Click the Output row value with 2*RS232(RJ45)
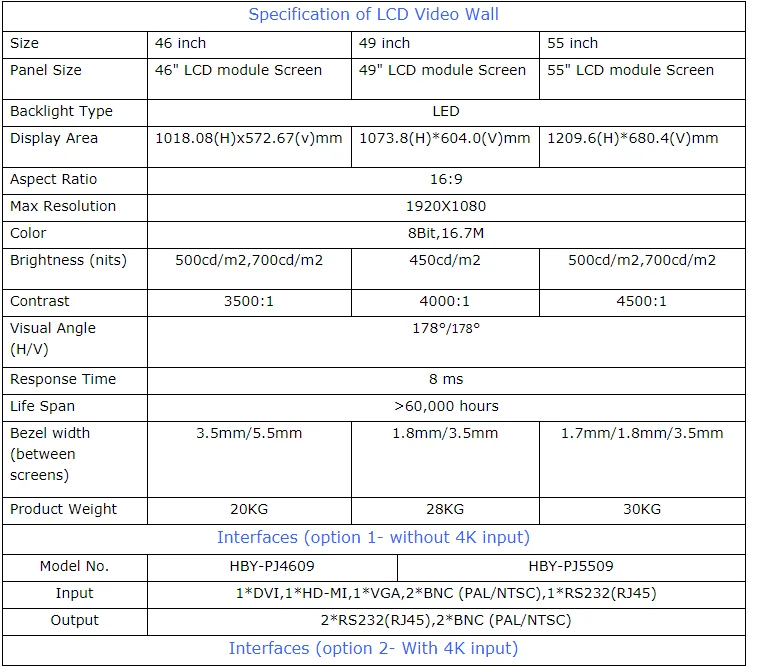 446,620
